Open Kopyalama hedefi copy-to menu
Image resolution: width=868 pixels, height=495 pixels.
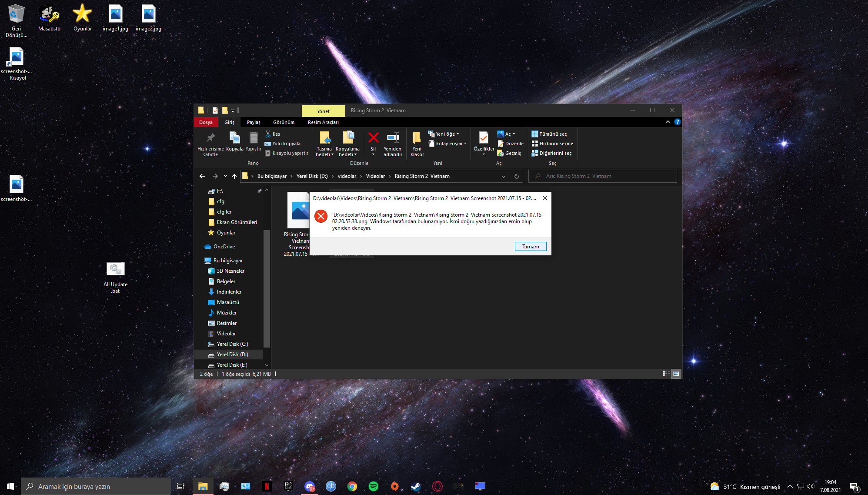pyautogui.click(x=348, y=144)
